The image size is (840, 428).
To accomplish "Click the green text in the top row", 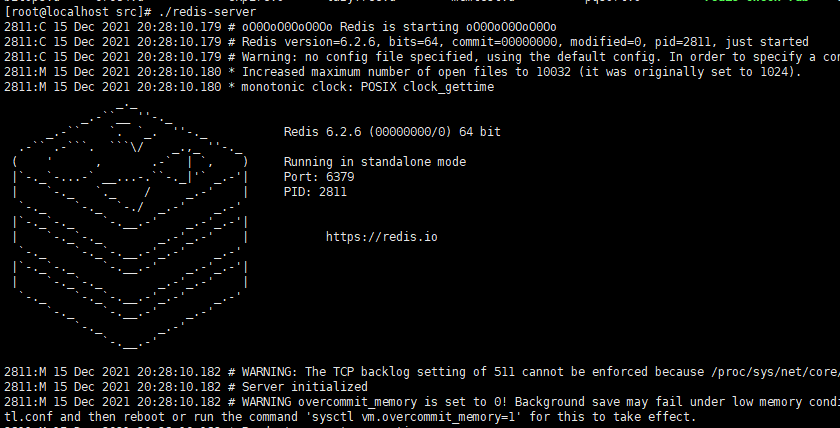I will (x=756, y=1).
